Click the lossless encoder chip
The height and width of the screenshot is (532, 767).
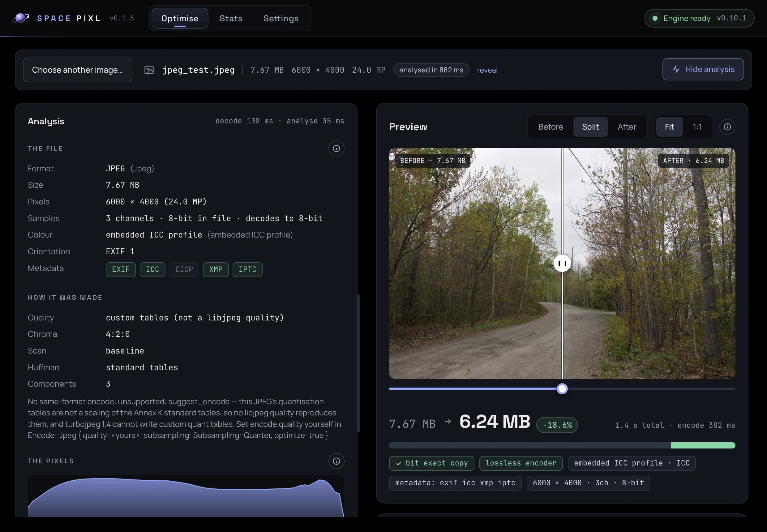coord(521,463)
